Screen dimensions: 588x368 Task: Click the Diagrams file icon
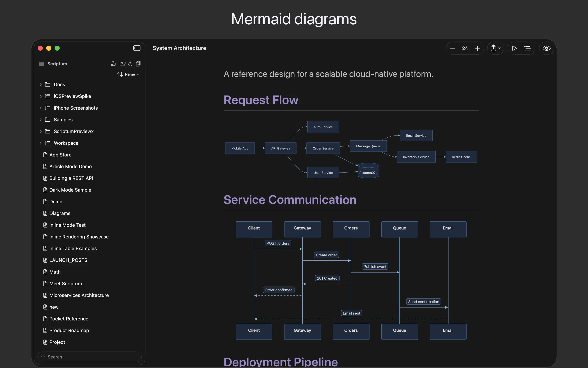tap(45, 213)
